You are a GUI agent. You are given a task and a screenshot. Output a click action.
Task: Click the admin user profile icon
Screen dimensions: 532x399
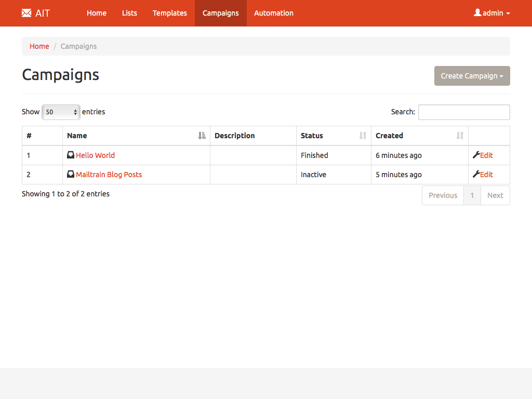(477, 12)
